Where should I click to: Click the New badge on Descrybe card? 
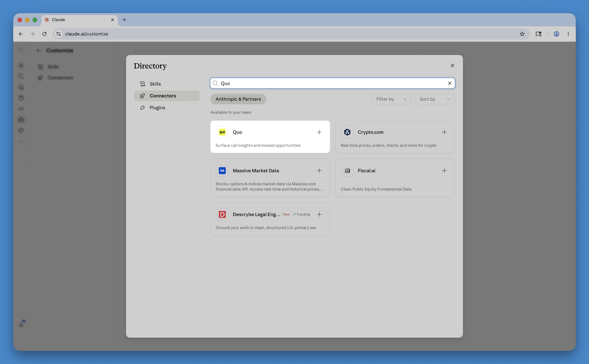tap(286, 215)
